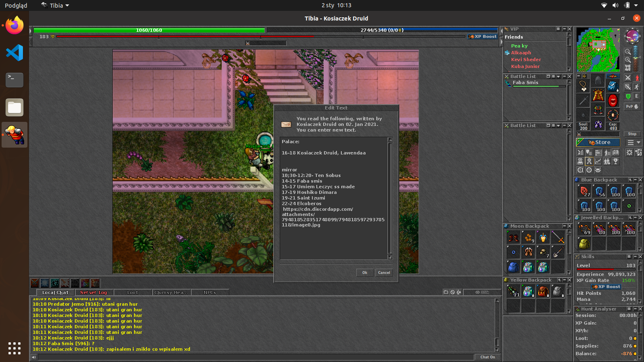Open the Options gear icon
This screenshot has width=644, height=362.
(630, 152)
